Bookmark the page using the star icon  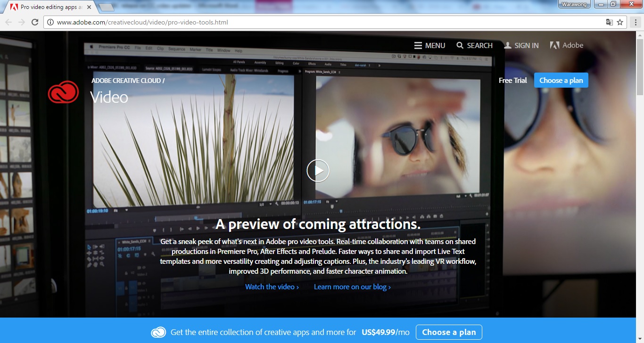click(620, 22)
